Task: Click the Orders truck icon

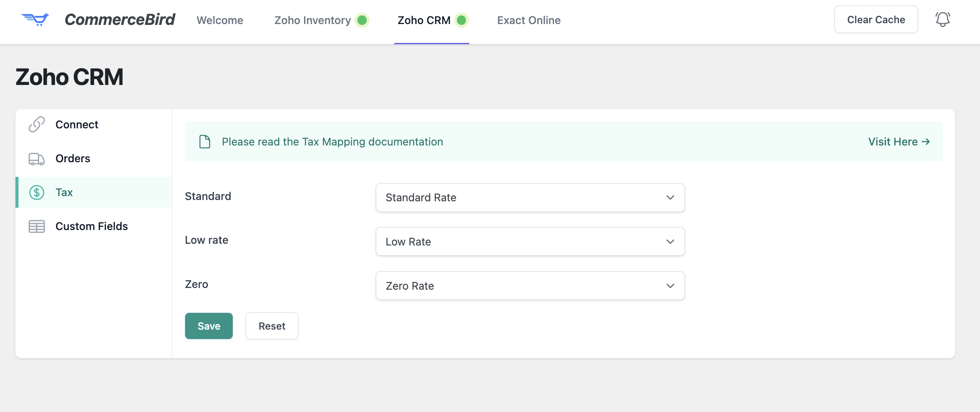Action: pos(37,159)
